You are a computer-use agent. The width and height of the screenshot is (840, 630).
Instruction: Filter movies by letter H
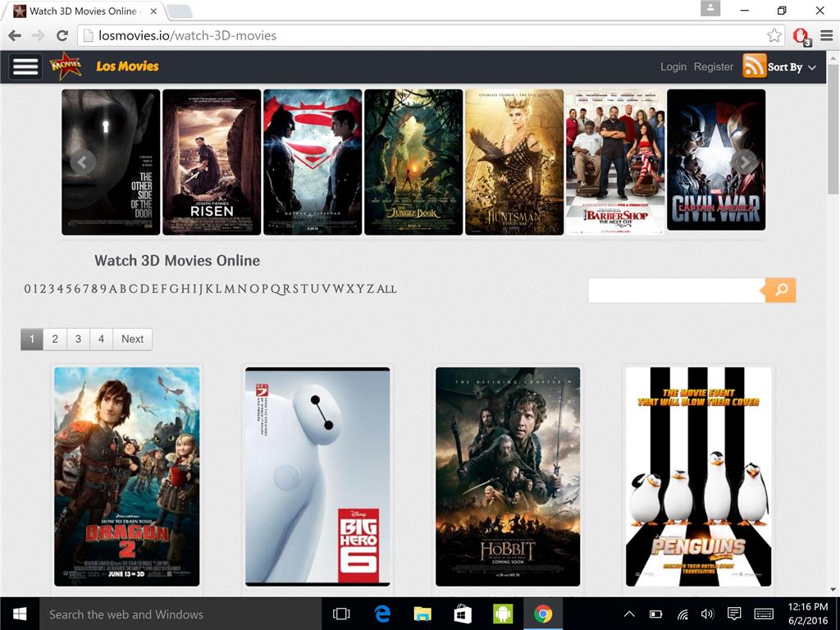[x=186, y=289]
